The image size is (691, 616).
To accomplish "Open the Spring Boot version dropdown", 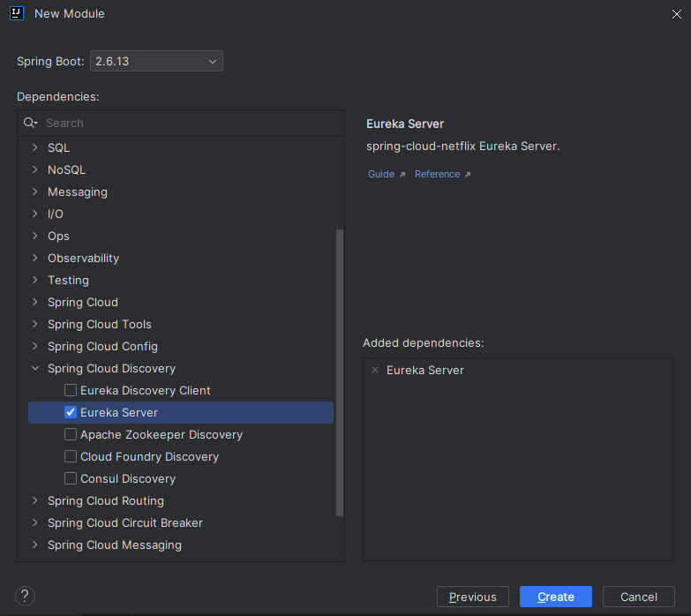I will click(156, 61).
